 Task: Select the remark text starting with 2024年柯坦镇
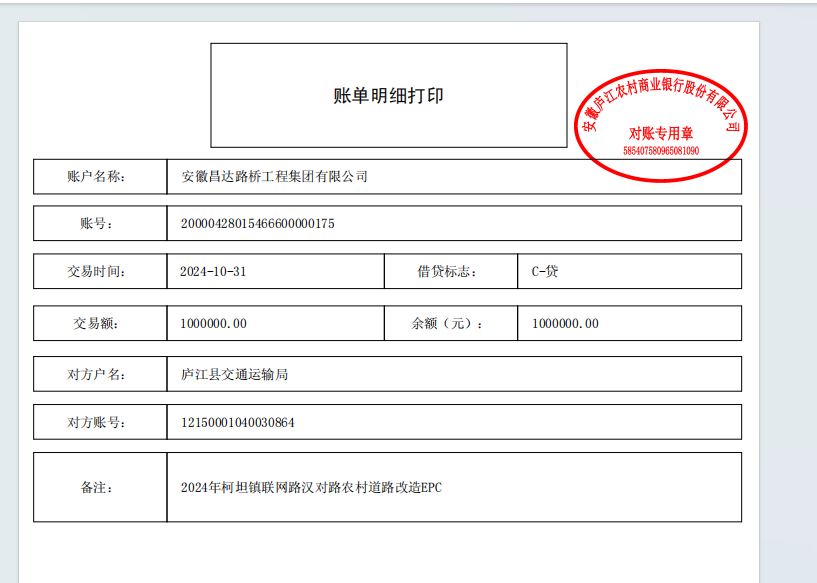pyautogui.click(x=310, y=488)
